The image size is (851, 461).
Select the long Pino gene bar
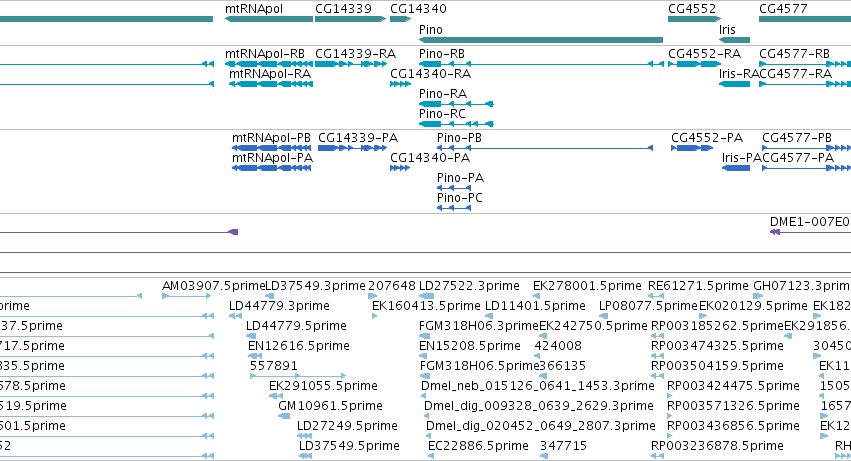[541, 40]
